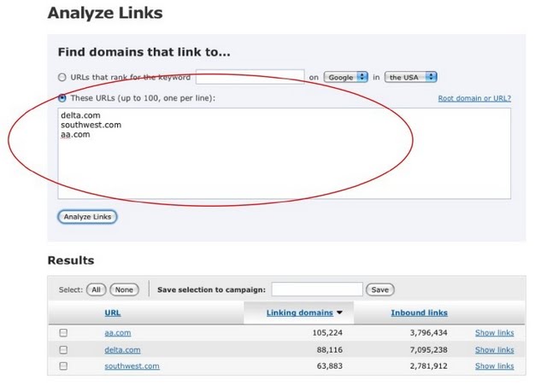Select the 'These URLs' radio button
The height and width of the screenshot is (392, 547).
click(x=62, y=98)
